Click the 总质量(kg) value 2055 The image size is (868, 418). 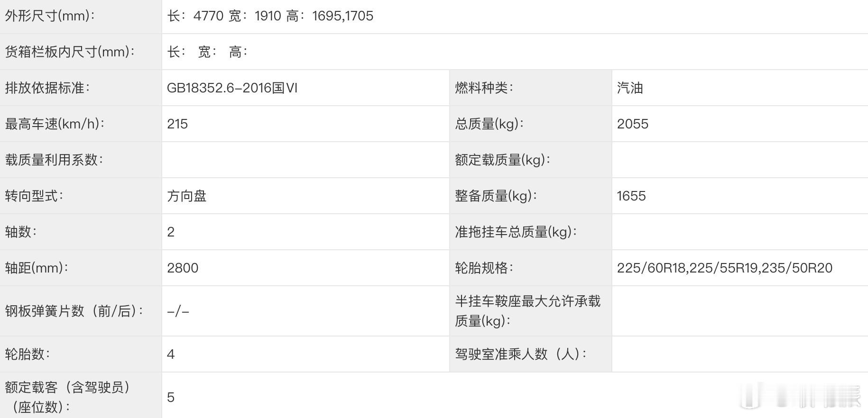[x=633, y=124]
